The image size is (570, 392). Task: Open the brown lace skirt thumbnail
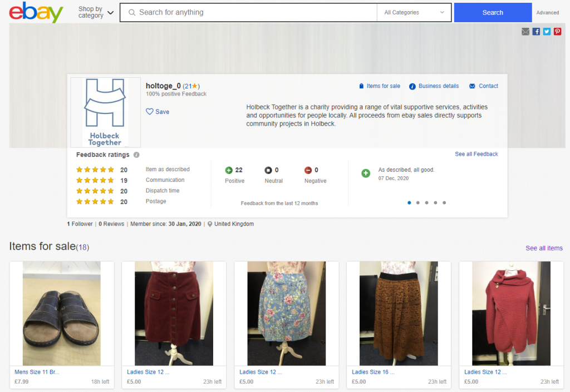coord(399,314)
